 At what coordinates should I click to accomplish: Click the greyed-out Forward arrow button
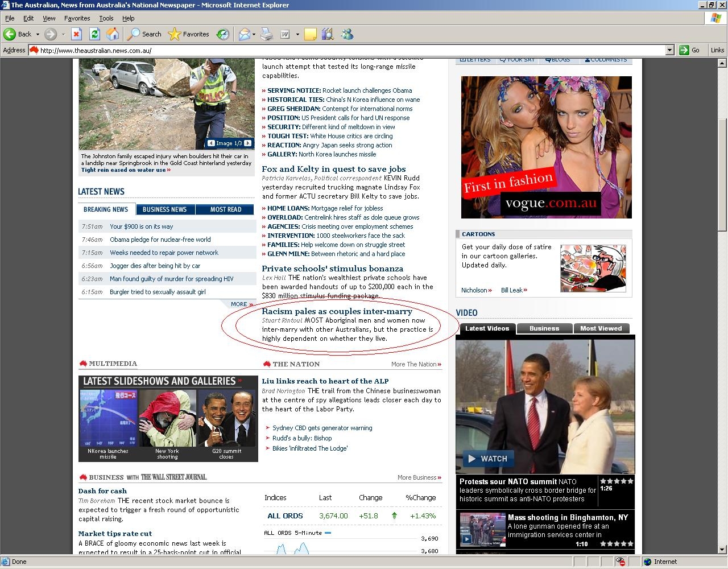[x=50, y=34]
